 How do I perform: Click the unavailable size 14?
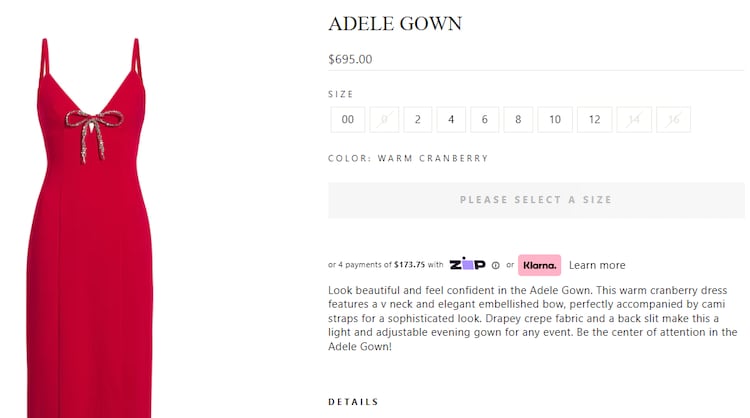(x=634, y=120)
